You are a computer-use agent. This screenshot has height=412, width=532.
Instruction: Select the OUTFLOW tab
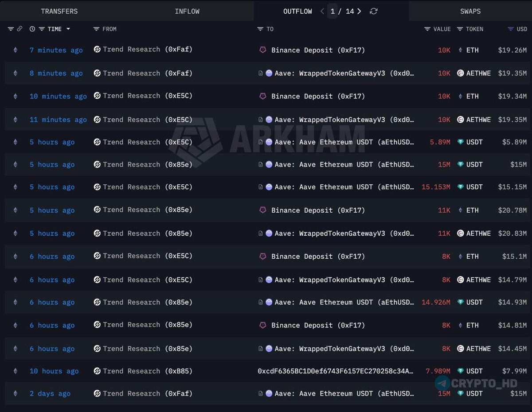tap(297, 11)
